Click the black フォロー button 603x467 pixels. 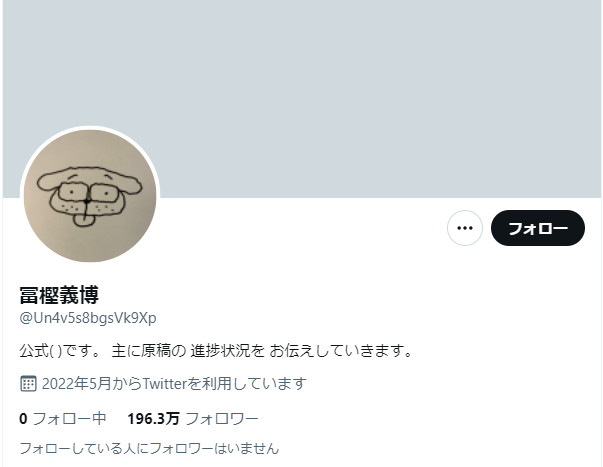(x=538, y=228)
